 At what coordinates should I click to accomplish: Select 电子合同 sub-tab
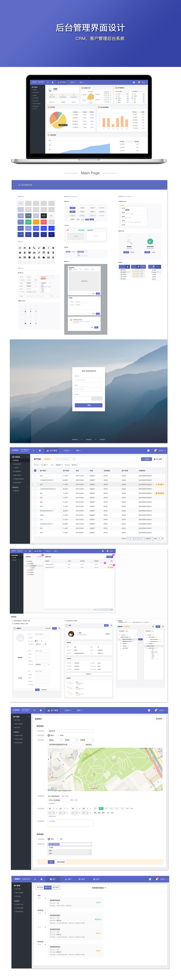click(x=56, y=888)
